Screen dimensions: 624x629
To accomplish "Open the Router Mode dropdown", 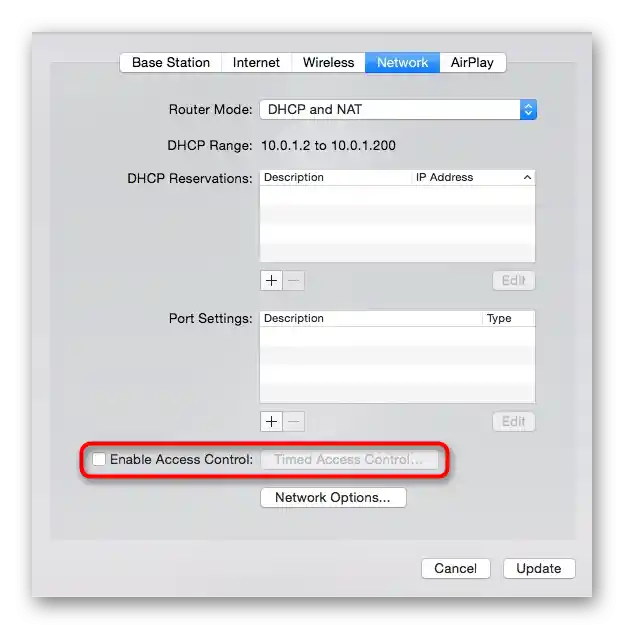I will [x=398, y=110].
